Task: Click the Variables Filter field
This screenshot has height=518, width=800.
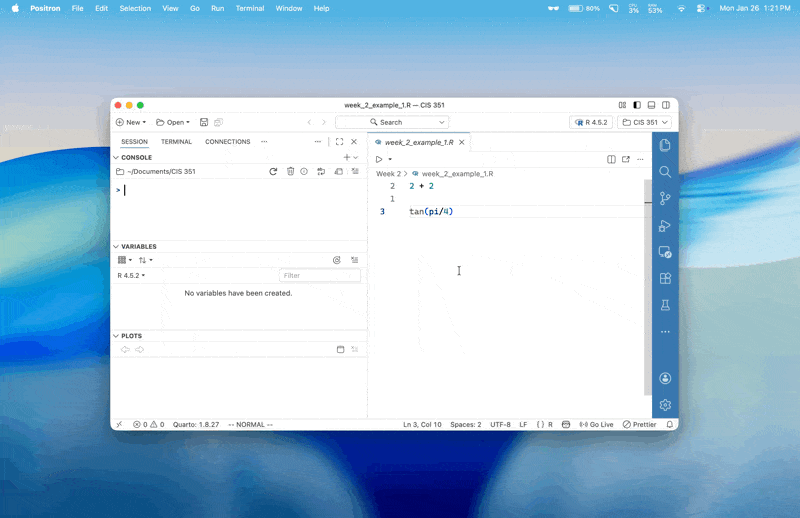Action: click(x=320, y=276)
